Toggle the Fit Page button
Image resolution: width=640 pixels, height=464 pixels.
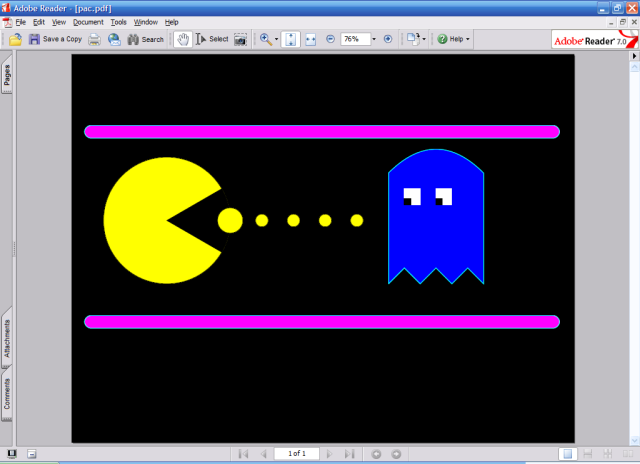point(291,39)
